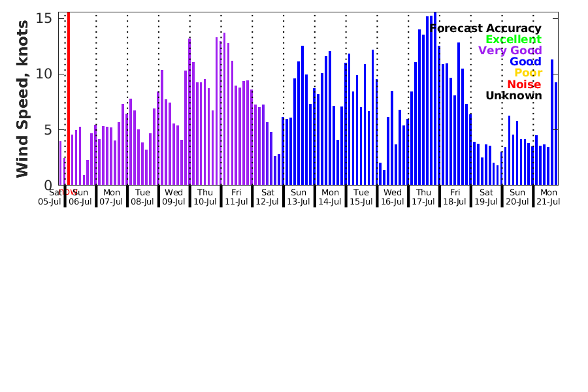Click the 'Sun 20-Jul' date label

pos(517,197)
